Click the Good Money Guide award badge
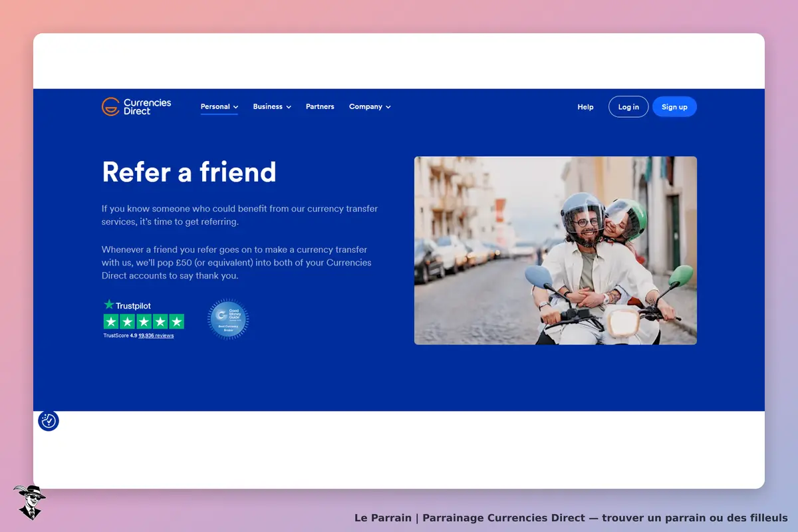This screenshot has width=798, height=532. coord(228,320)
